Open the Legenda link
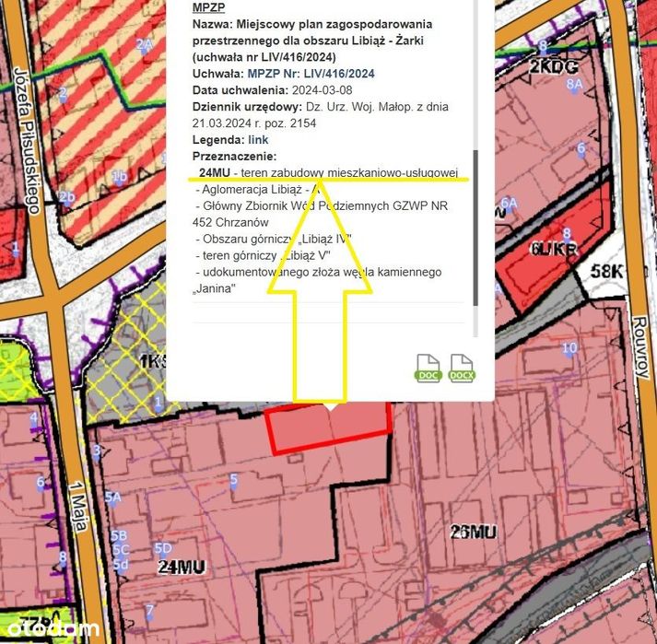This screenshot has width=657, height=644. coord(258,140)
